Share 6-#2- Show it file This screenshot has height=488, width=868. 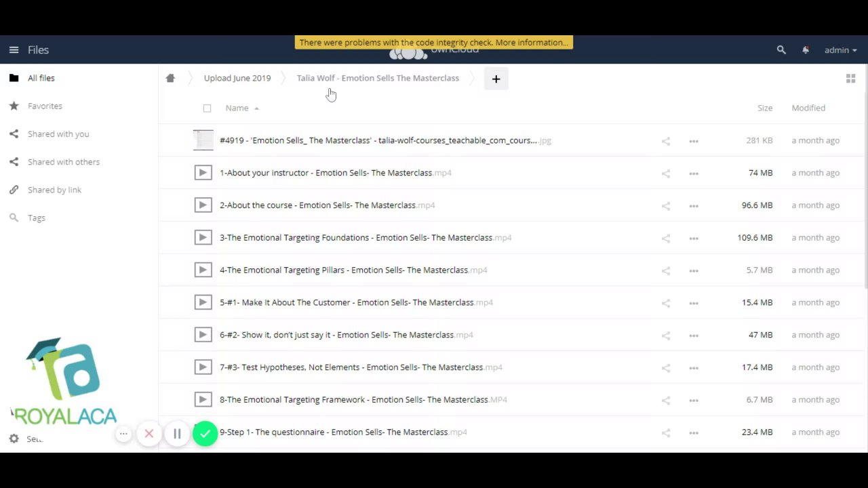(x=666, y=335)
